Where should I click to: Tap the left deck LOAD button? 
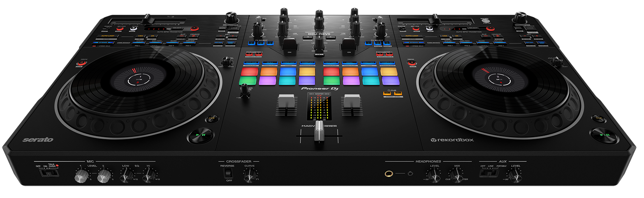234,28
